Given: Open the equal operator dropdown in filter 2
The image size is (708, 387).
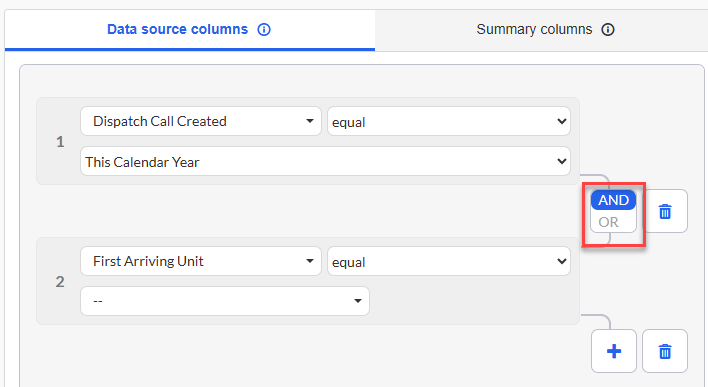Looking at the screenshot, I should point(449,261).
